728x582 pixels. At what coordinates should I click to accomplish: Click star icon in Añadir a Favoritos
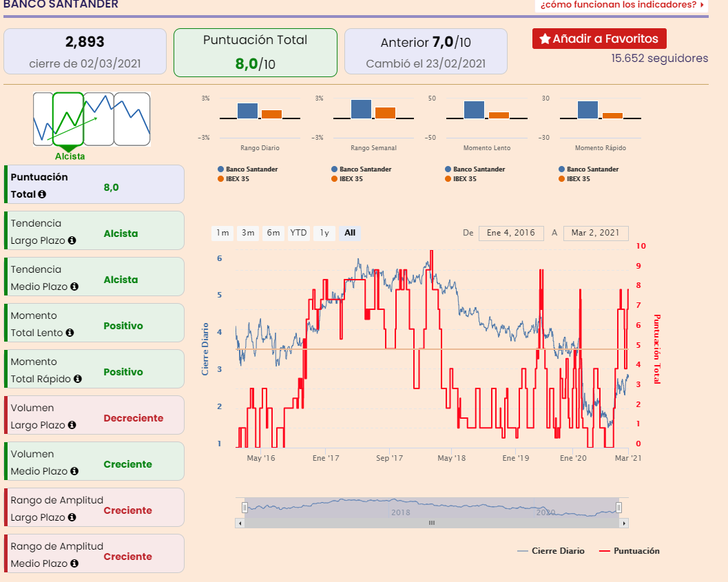545,39
